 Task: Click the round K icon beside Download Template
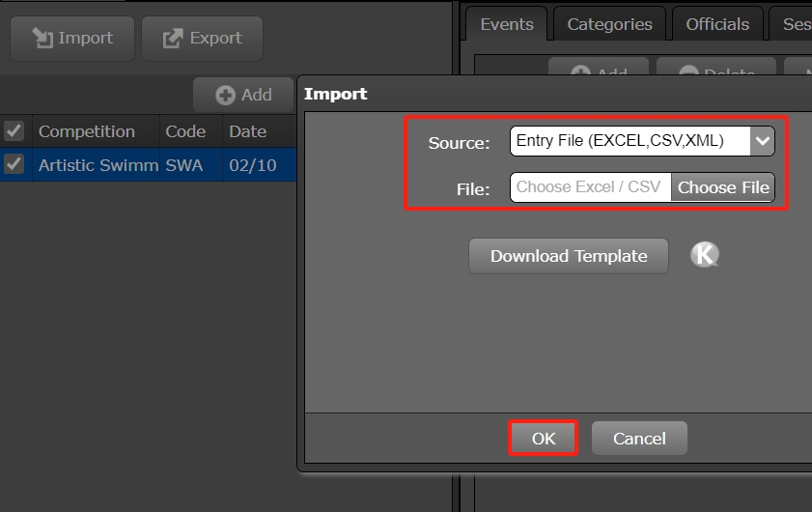click(705, 255)
